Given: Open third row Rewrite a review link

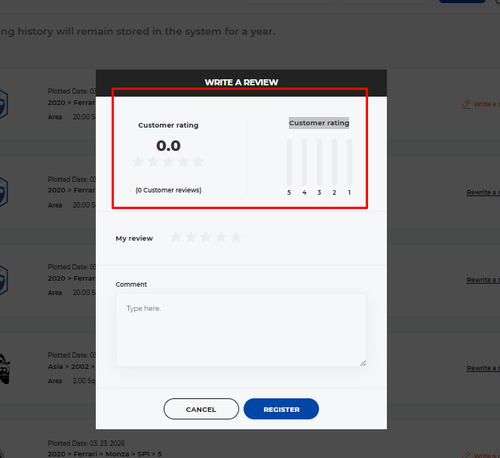Looking at the screenshot, I should click(483, 280).
